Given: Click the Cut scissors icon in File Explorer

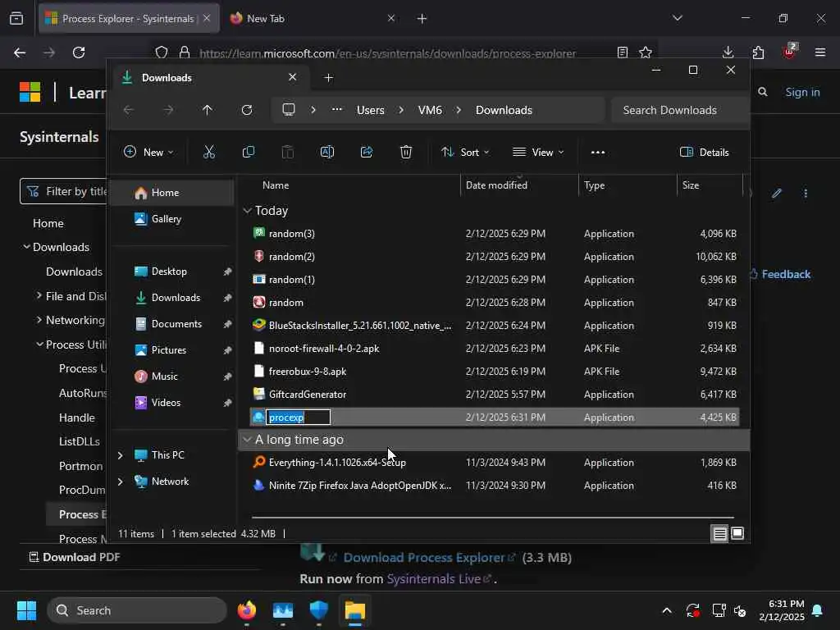Looking at the screenshot, I should [x=209, y=152].
